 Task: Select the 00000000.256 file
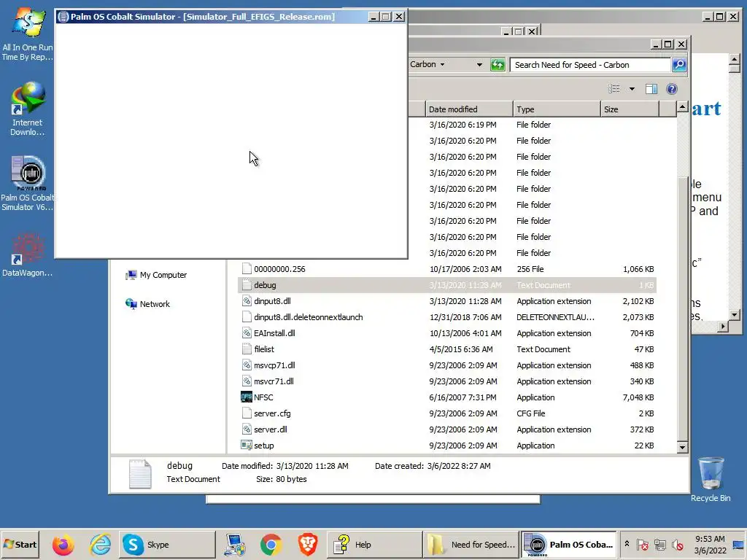pyautogui.click(x=448, y=269)
